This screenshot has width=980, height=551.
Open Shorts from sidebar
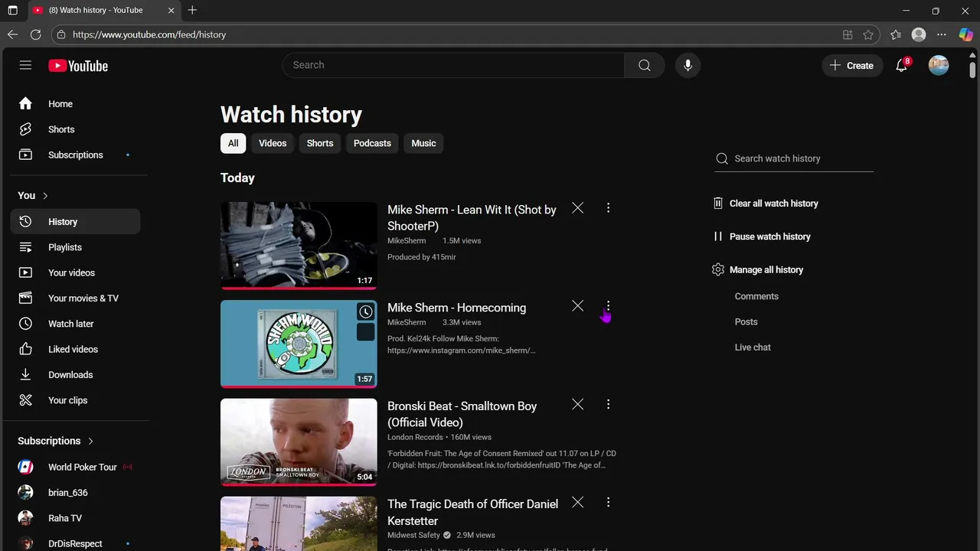[x=75, y=129]
